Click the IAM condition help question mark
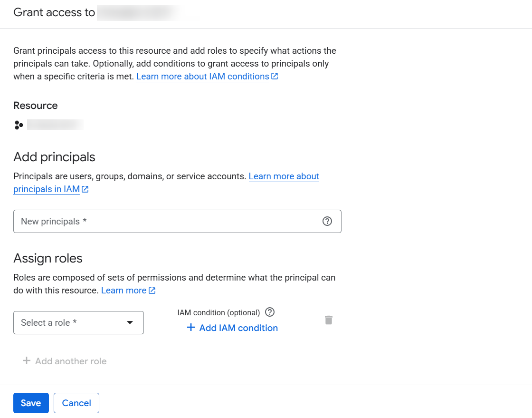 (270, 312)
